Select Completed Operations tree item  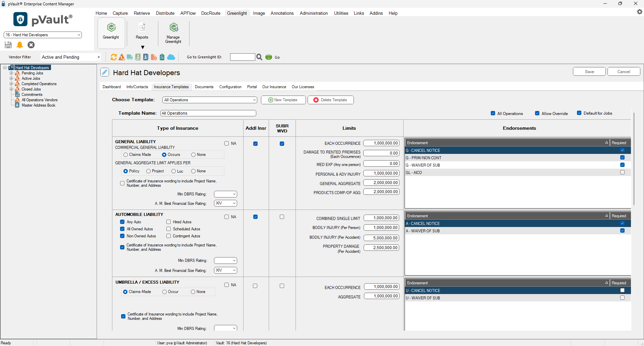pyautogui.click(x=39, y=84)
